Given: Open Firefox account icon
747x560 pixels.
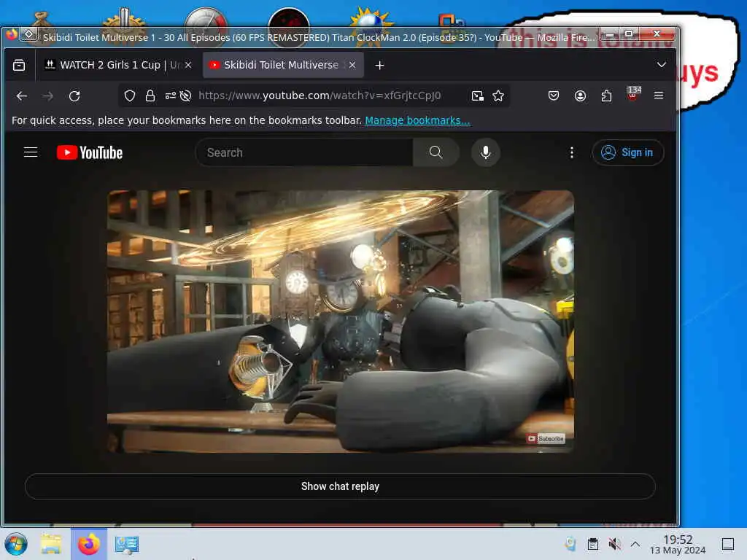Looking at the screenshot, I should tap(580, 96).
